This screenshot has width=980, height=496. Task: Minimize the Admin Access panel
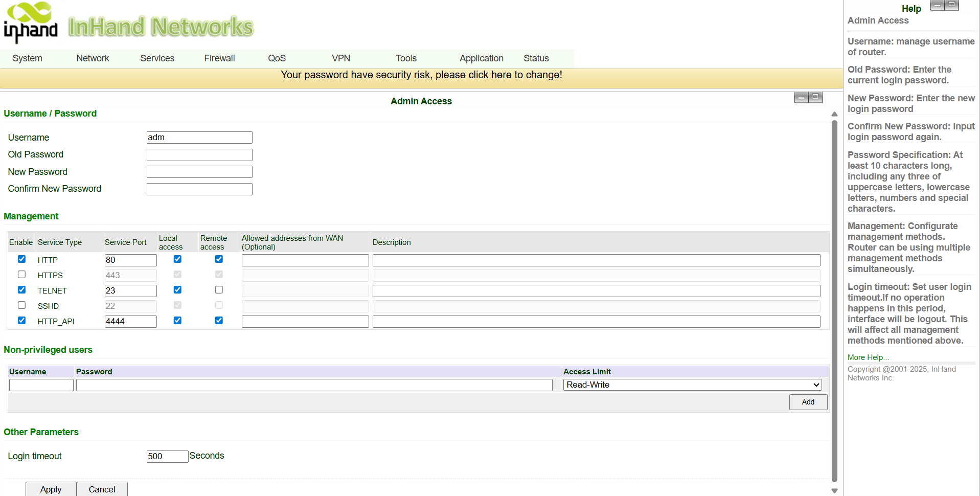pyautogui.click(x=801, y=97)
